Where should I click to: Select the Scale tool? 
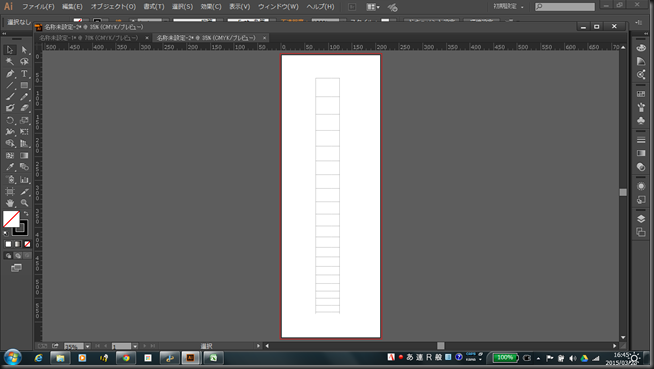pos(24,120)
